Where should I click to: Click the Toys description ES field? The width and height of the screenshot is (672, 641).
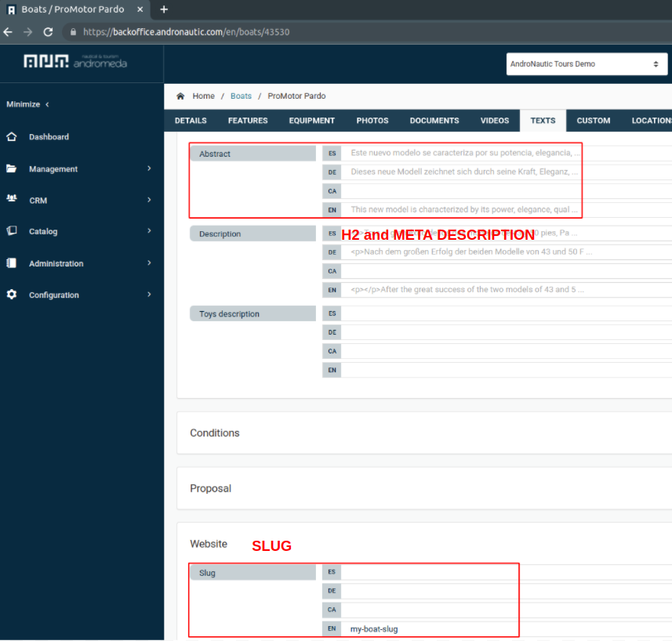point(506,313)
